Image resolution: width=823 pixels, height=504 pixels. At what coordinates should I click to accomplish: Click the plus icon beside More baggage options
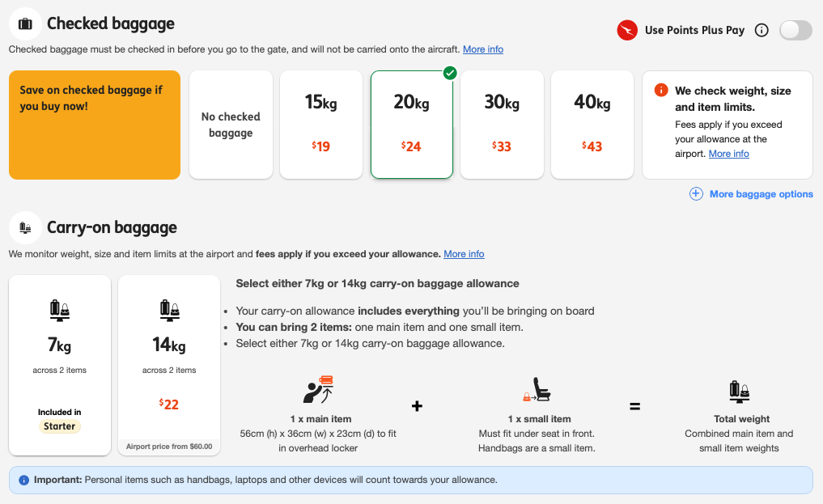tap(696, 194)
